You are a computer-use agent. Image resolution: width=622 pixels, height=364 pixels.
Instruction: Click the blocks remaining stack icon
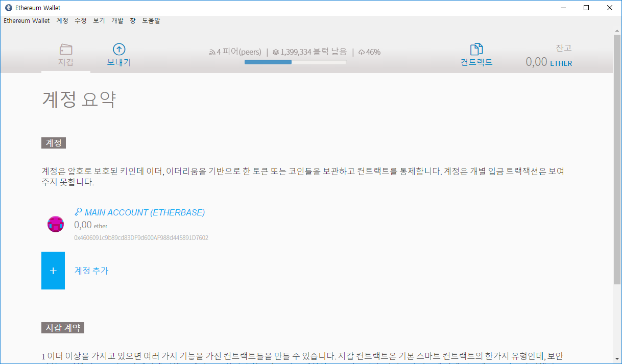tap(276, 52)
